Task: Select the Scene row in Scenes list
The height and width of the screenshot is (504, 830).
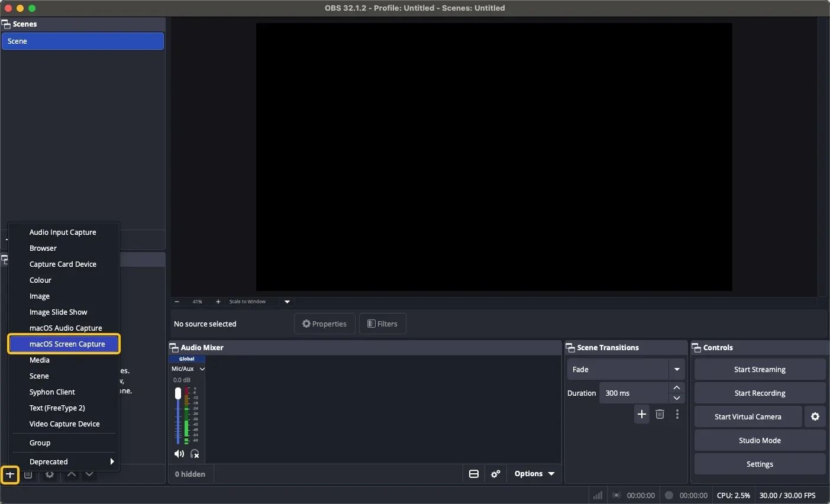Action: click(x=83, y=41)
